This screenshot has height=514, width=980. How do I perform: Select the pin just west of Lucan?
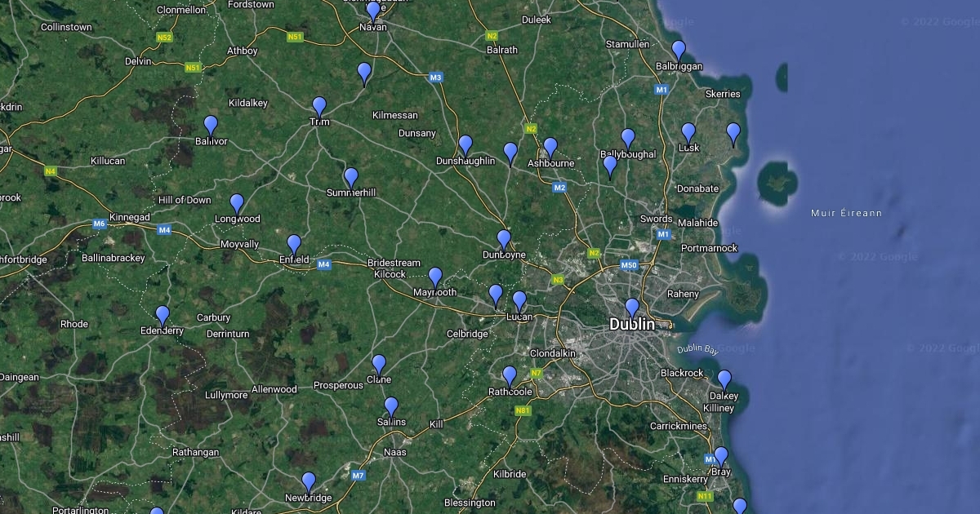(x=496, y=295)
